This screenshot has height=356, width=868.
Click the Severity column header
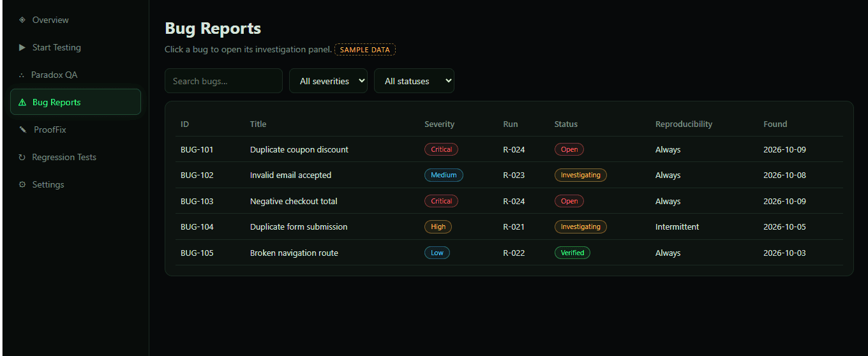tap(440, 124)
